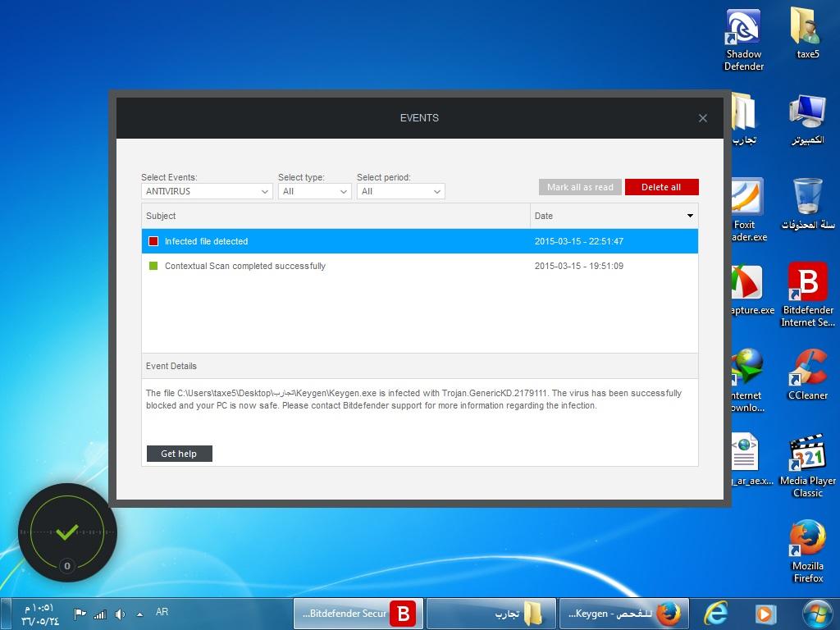Open the الكمبيوتر (Computer) desktop icon

tap(807, 119)
